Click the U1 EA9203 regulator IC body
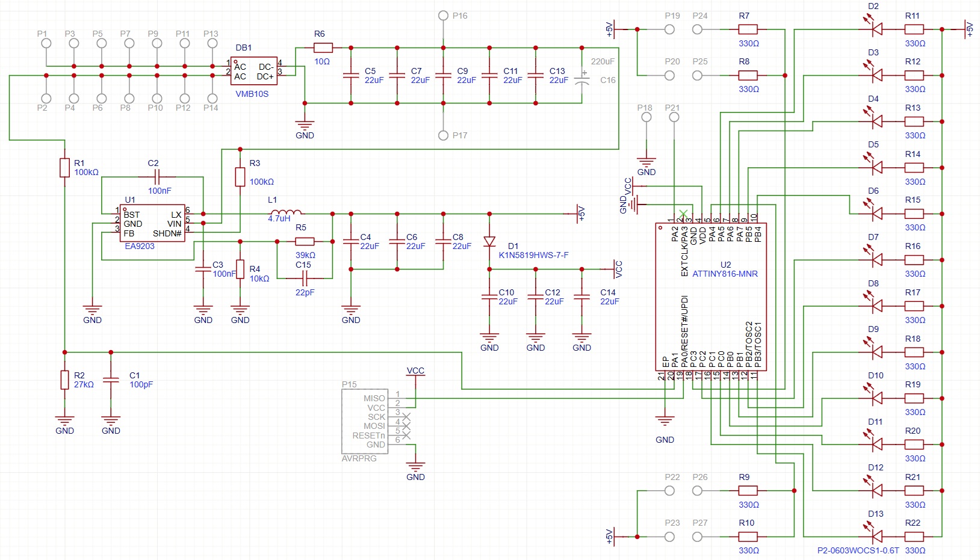The image size is (980, 560). pos(152,223)
